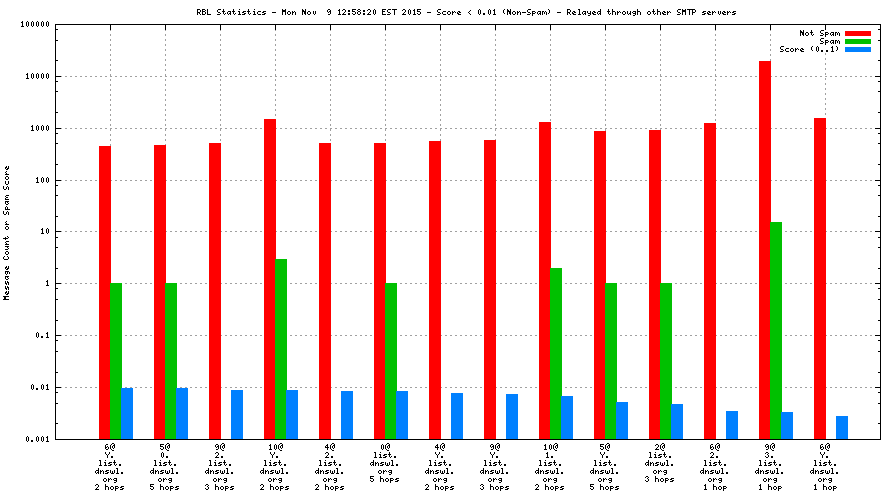This screenshot has height=504, width=896.
Task: Click the blue Score (0..1) legend swatch
Action: click(857, 49)
